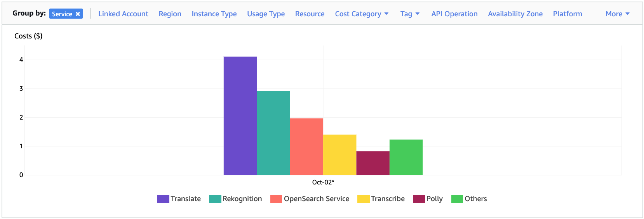Group costs by Resource
644x219 pixels.
(x=310, y=14)
